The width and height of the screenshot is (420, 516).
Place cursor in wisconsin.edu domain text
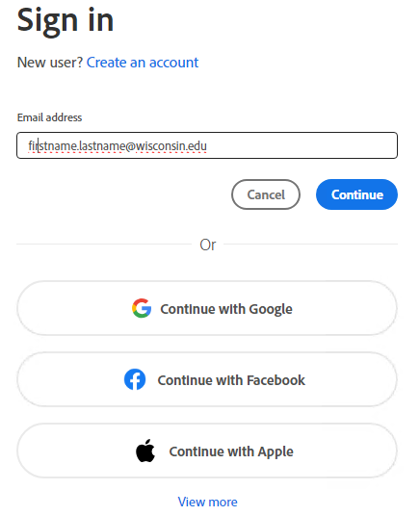(171, 145)
